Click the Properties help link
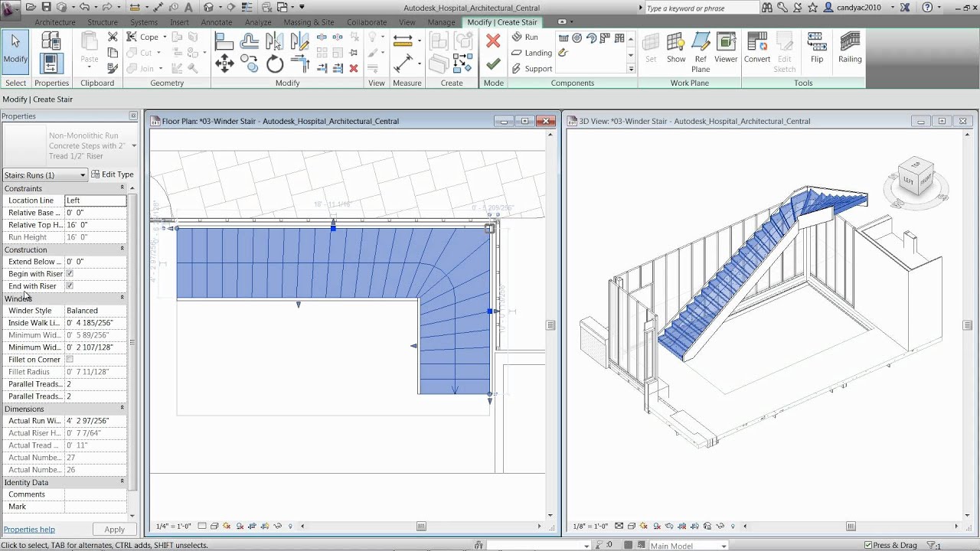 point(29,530)
